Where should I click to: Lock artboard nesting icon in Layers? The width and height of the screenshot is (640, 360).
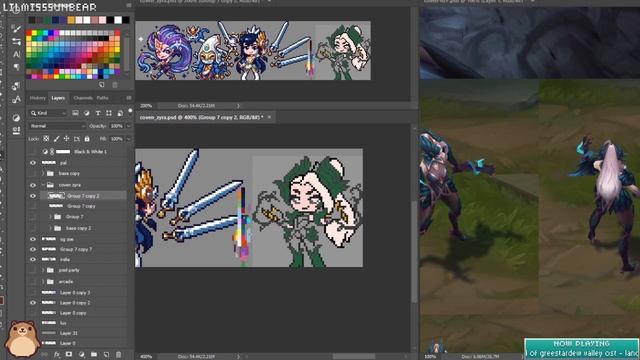pos(77,139)
